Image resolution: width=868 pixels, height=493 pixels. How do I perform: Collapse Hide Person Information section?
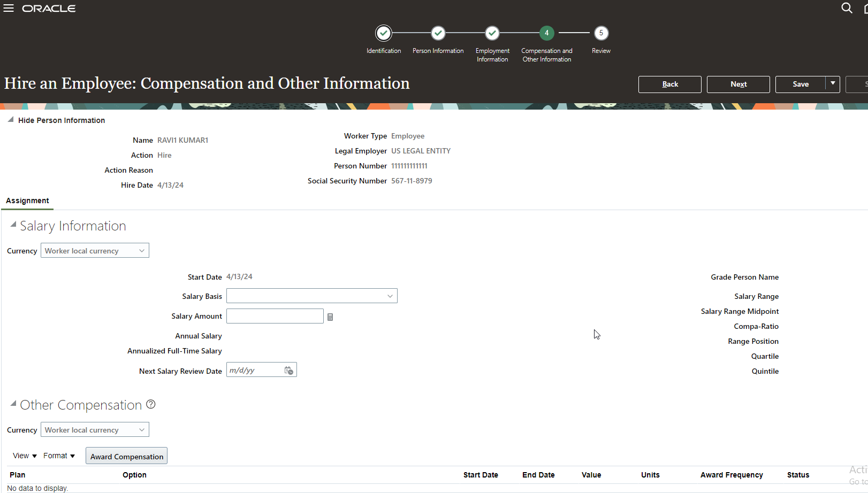[x=11, y=120]
